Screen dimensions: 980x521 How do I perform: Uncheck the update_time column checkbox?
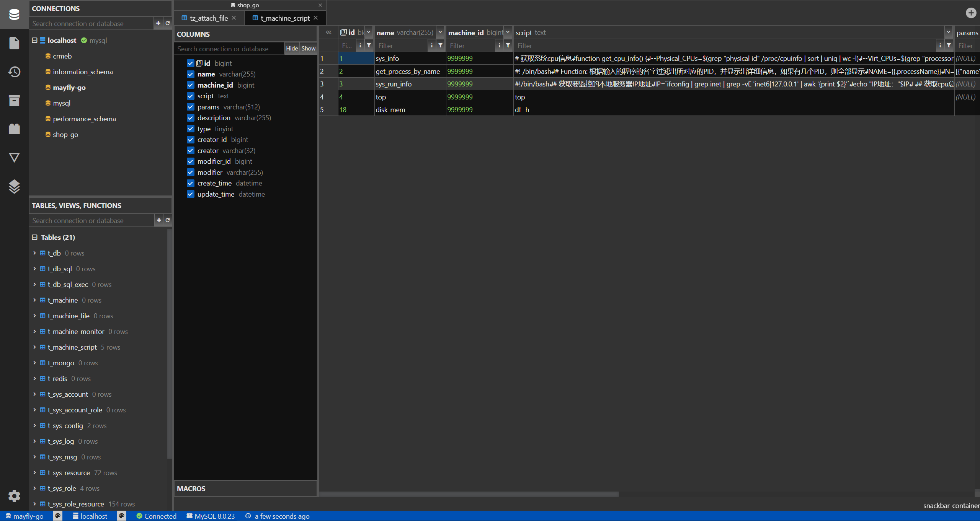pyautogui.click(x=191, y=194)
